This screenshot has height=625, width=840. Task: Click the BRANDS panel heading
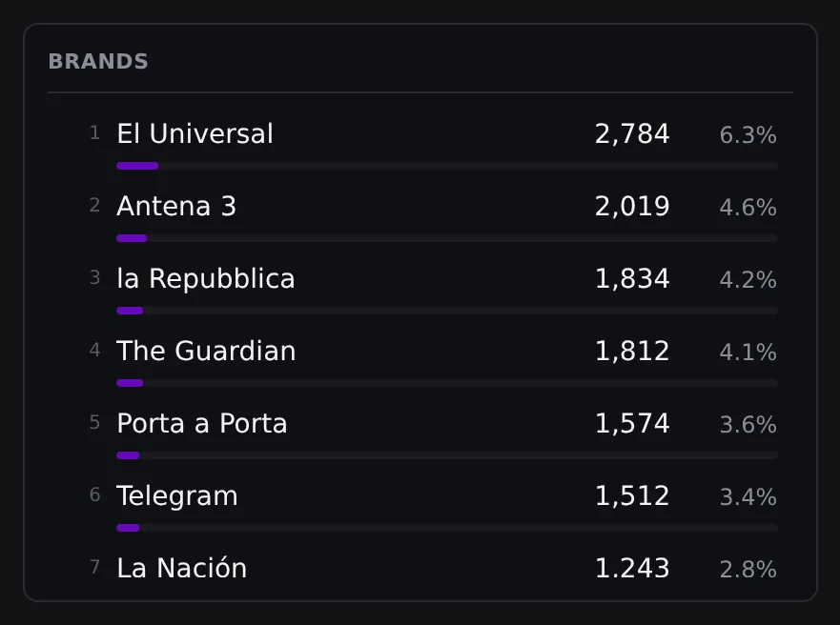tap(98, 62)
